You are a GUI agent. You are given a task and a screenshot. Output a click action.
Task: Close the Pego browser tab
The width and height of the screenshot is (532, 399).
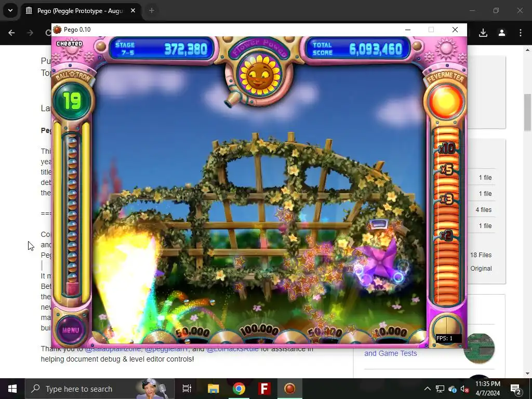tap(133, 11)
